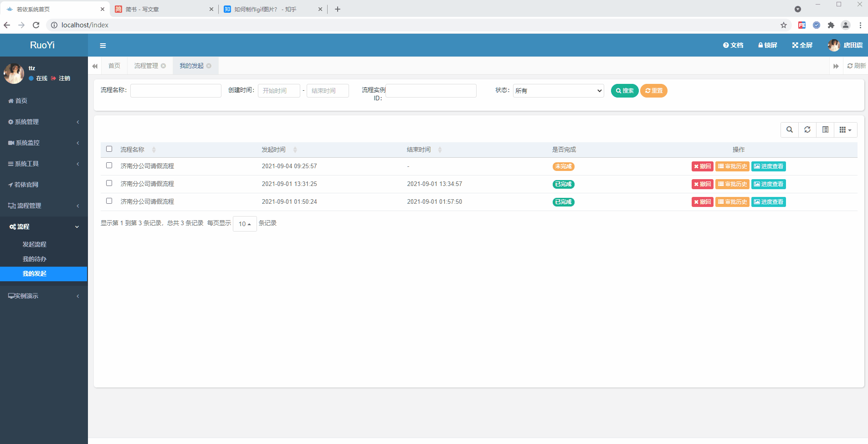Click 撤回 on the first row
Viewport: 868px width, 444px height.
[703, 166]
